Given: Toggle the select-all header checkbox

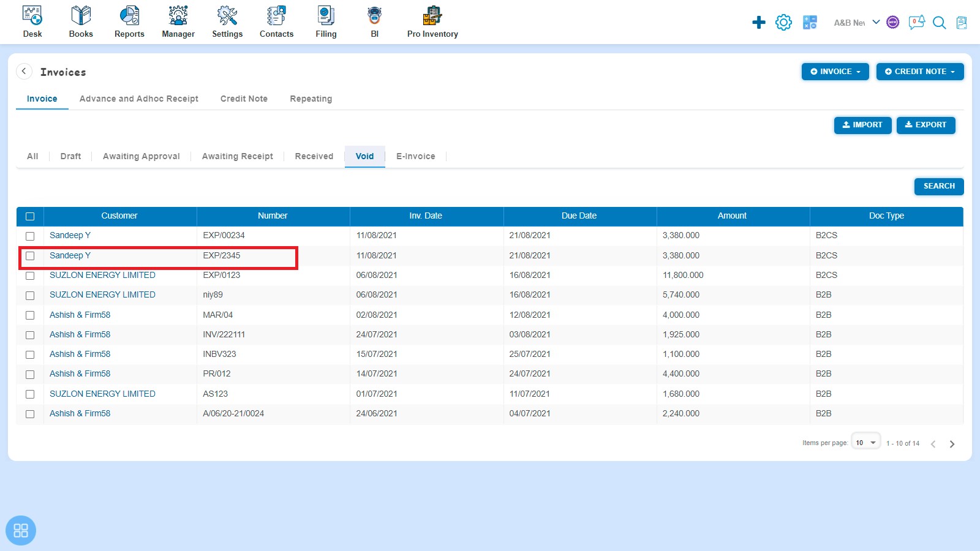Looking at the screenshot, I should coord(30,216).
